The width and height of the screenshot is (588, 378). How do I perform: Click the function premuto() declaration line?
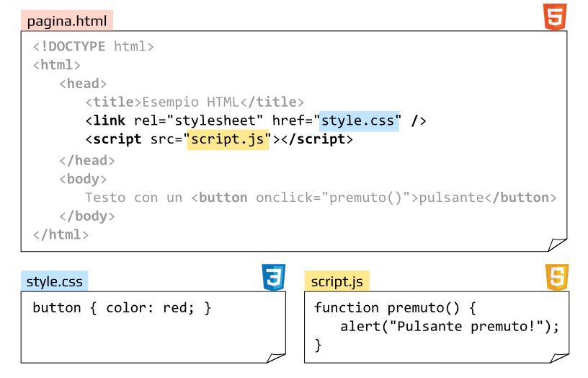[395, 308]
